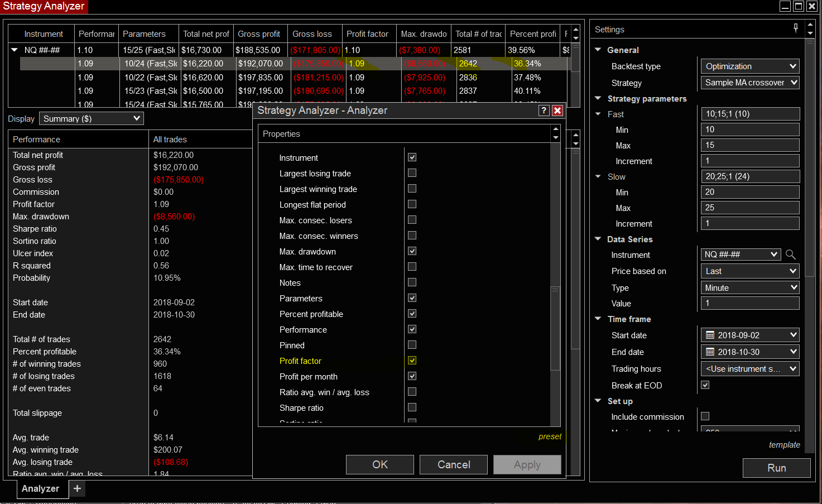
Task: Minimize the Strategy Analyzer window
Action: (785, 6)
